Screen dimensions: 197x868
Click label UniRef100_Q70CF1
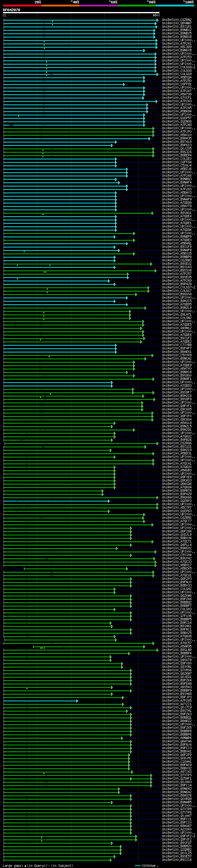(177, 98)
